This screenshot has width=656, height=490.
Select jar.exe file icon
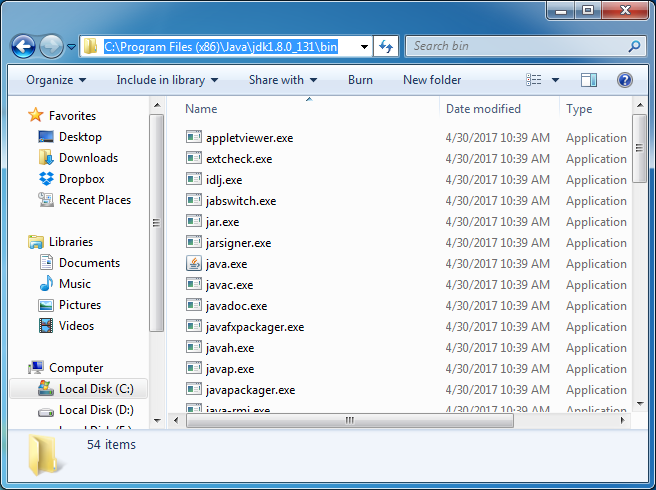pyautogui.click(x=194, y=221)
